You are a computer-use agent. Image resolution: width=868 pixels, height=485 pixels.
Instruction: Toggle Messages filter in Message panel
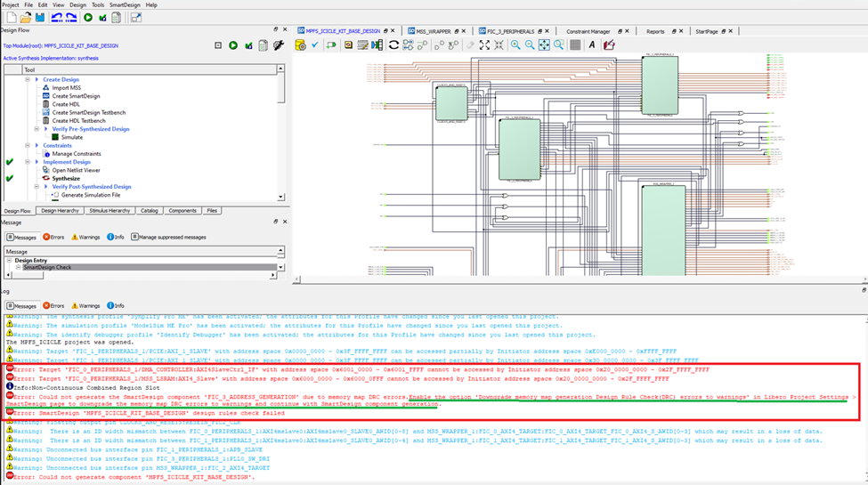[21, 237]
